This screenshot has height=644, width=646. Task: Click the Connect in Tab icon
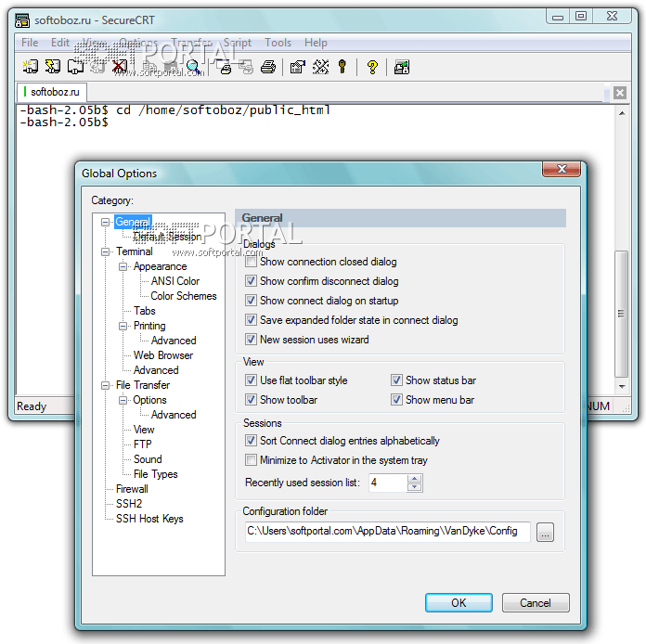coord(75,67)
